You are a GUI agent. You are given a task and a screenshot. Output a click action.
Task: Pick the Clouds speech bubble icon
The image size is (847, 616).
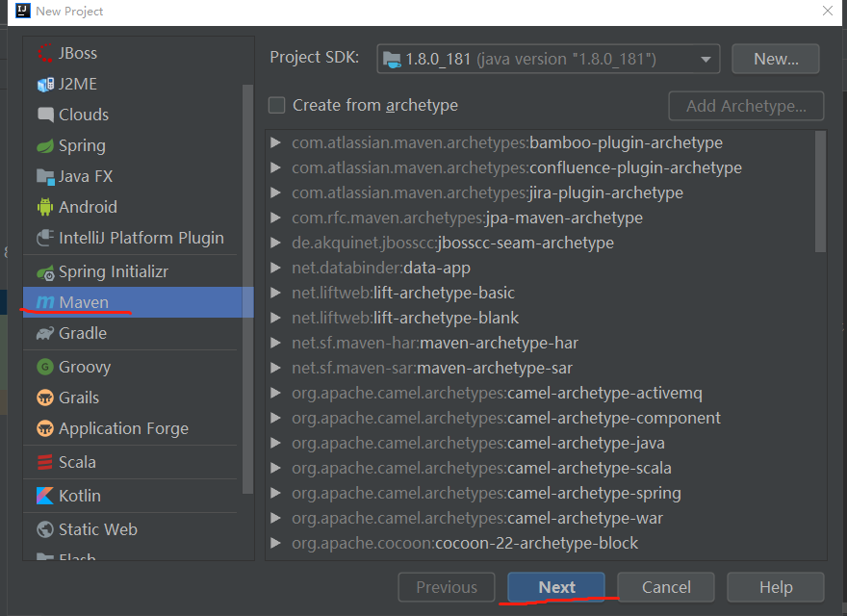point(45,115)
